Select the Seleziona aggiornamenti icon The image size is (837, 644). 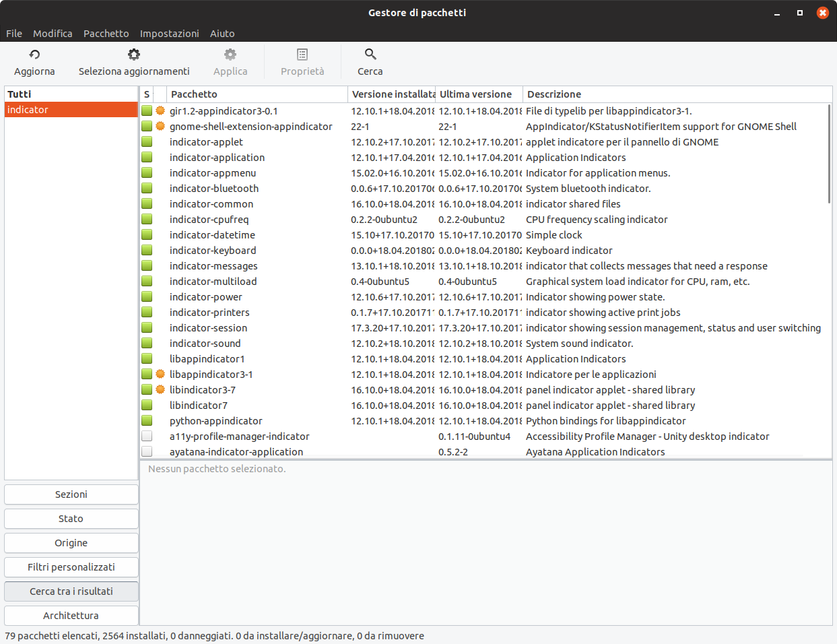point(133,54)
